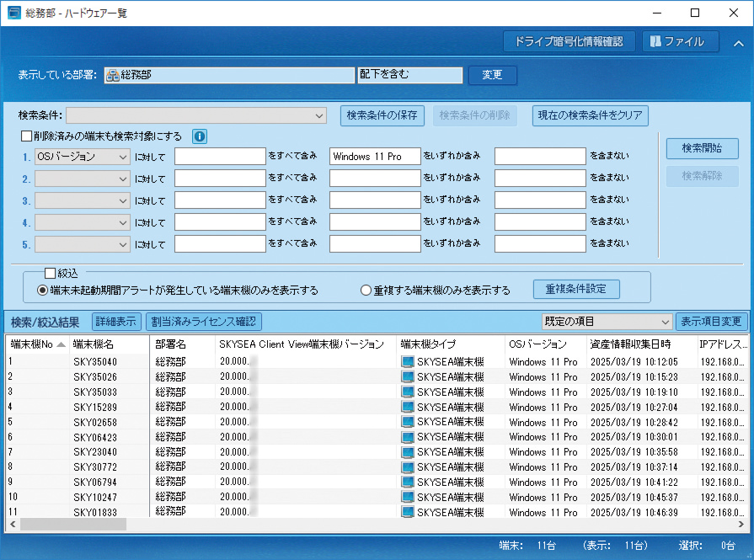Image resolution: width=754 pixels, height=560 pixels.
Task: Sort by 部署名 column header
Action: tap(183, 344)
